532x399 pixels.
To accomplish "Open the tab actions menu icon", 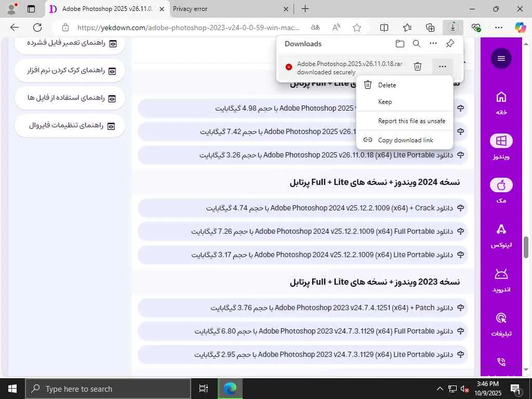I will pos(31,9).
